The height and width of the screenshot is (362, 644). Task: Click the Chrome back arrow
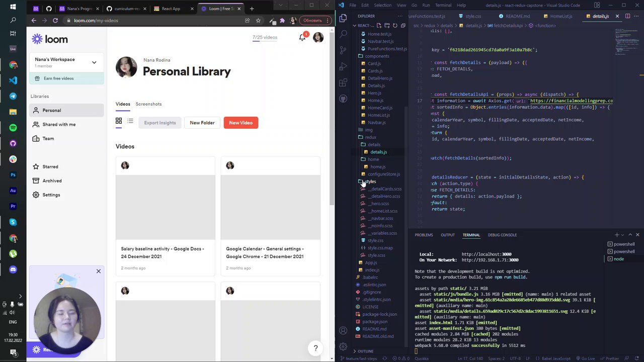[34, 21]
